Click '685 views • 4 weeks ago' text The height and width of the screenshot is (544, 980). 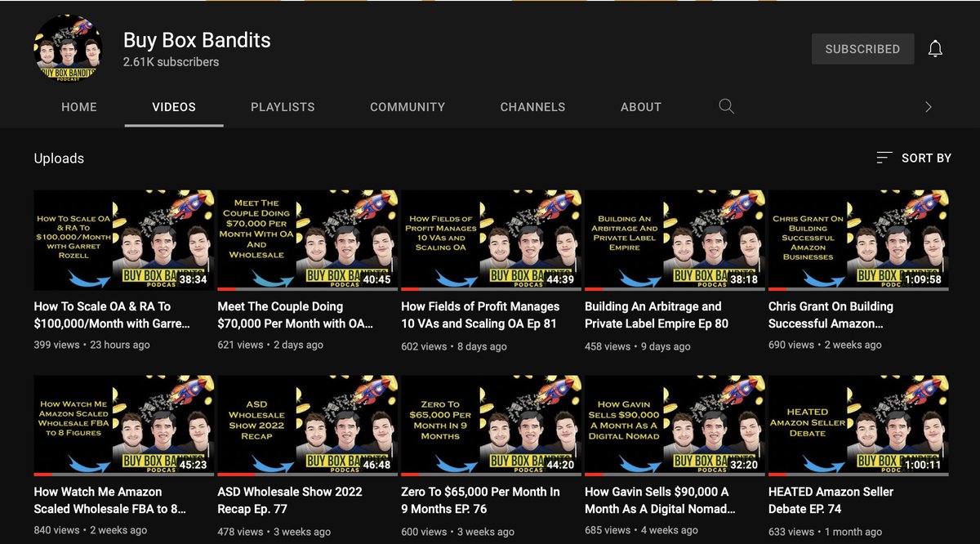click(x=641, y=531)
